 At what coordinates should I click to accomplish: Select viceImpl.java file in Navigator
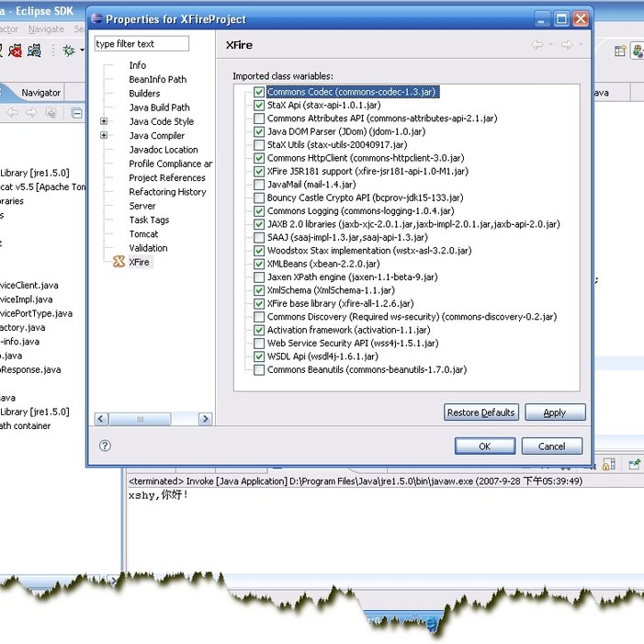click(x=27, y=299)
